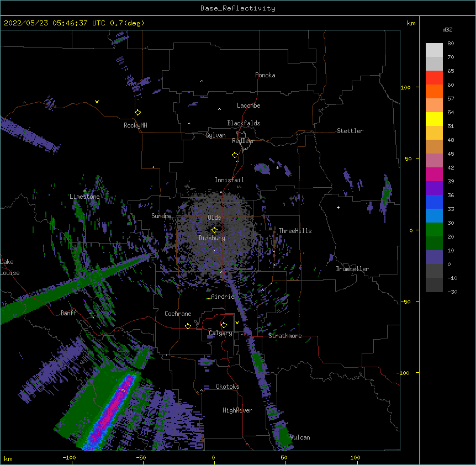Click the yellow diamond marker east of Cochrane

coord(188,326)
